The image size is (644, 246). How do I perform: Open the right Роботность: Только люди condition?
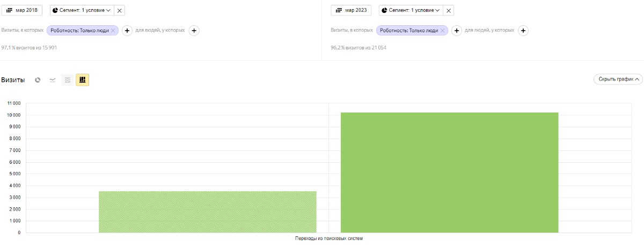click(409, 31)
